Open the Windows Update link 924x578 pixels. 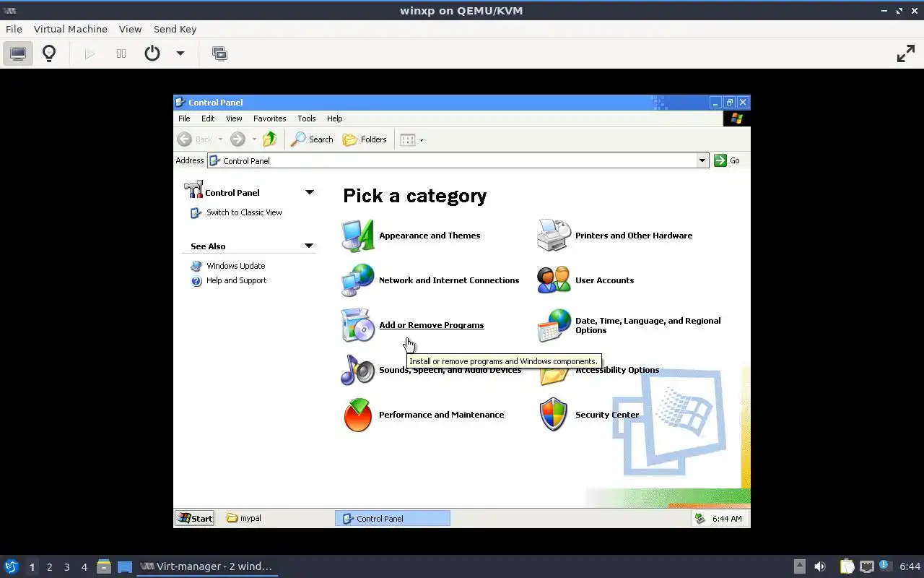[x=235, y=266]
